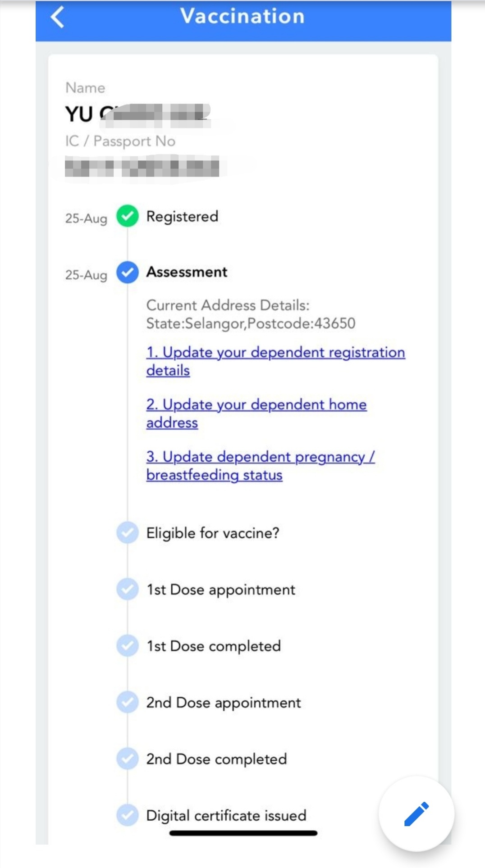The height and width of the screenshot is (868, 485).
Task: Select the Registered step label
Action: [182, 217]
